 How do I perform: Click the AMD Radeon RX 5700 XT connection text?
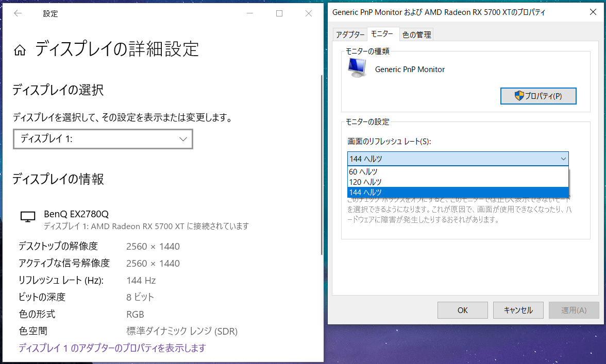(146, 226)
